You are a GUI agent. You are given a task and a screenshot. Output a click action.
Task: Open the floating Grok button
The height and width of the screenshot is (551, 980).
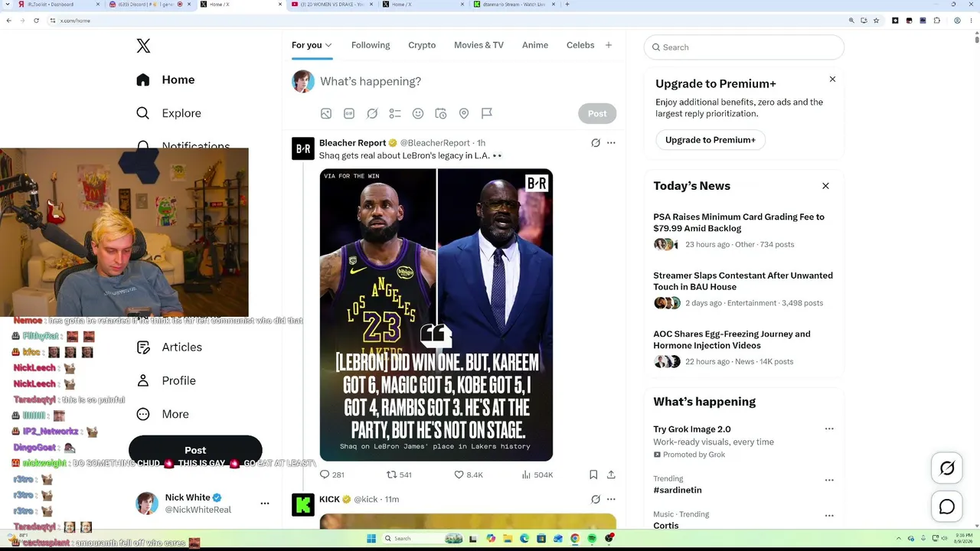pyautogui.click(x=947, y=468)
